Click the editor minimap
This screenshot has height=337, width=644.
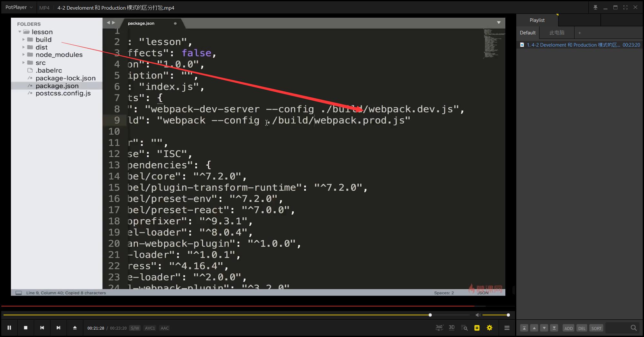click(x=494, y=44)
